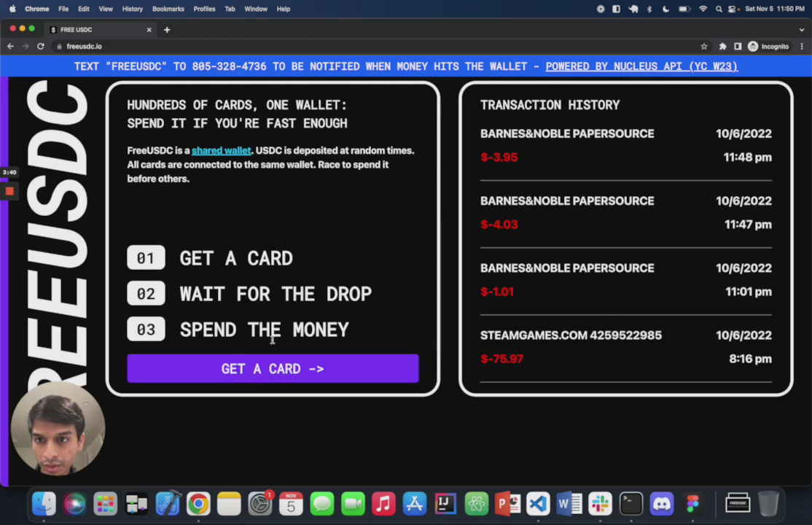Viewport: 812px width, 525px height.
Task: Stop the recording with the red square
Action: click(x=9, y=191)
